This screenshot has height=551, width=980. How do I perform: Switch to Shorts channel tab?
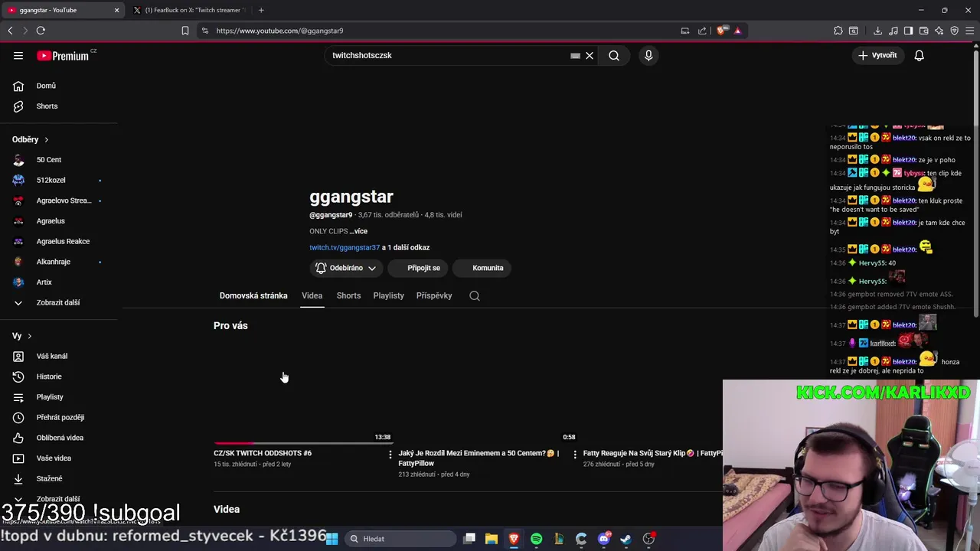(348, 295)
